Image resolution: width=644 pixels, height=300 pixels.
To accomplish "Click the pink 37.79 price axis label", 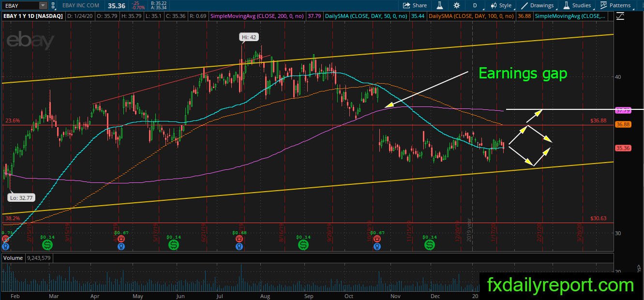I will [x=623, y=110].
